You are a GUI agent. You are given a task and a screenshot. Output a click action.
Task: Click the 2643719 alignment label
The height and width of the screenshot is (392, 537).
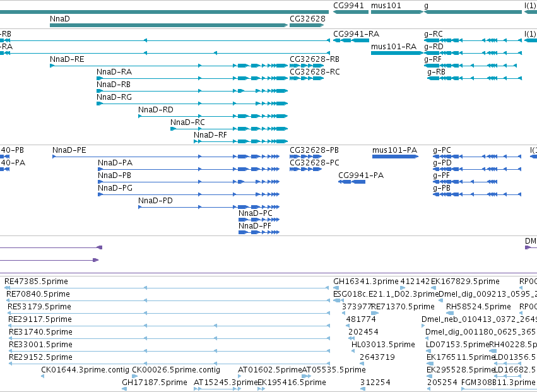[377, 357]
